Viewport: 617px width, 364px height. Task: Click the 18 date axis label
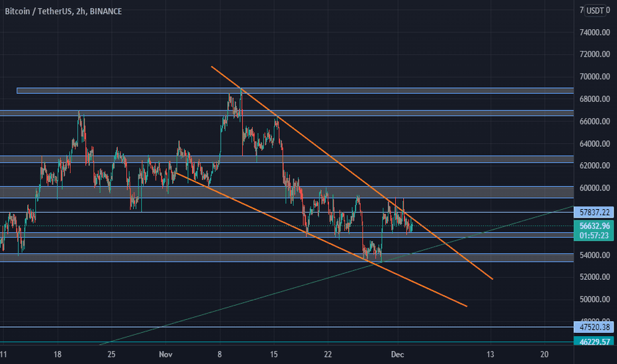click(58, 355)
